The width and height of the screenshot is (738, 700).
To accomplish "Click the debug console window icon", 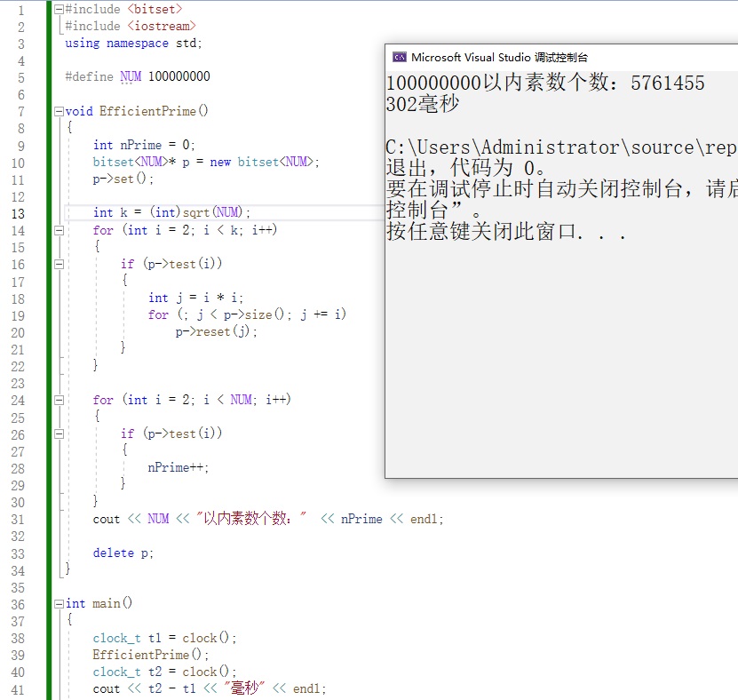I will pos(400,58).
